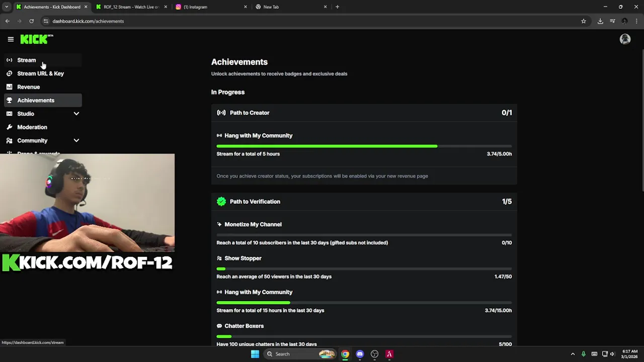Click the green Path to Verification badge
Image resolution: width=644 pixels, height=362 pixels.
pos(221,202)
